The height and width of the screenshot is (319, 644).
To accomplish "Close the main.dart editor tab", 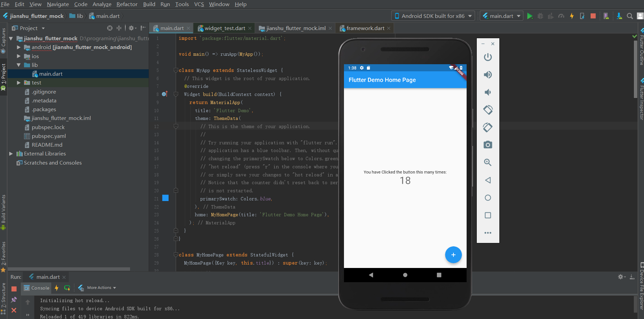I will (189, 28).
